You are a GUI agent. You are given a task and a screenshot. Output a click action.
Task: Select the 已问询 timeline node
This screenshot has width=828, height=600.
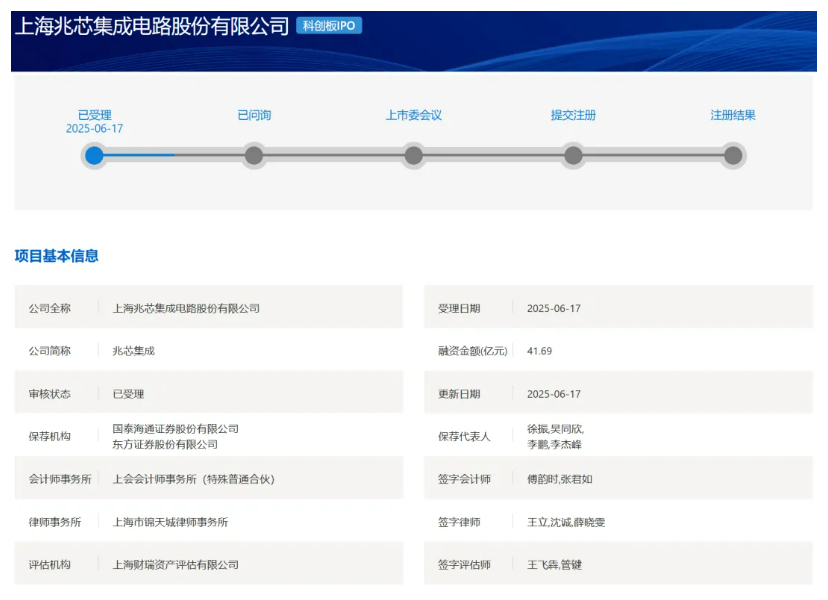click(x=254, y=155)
